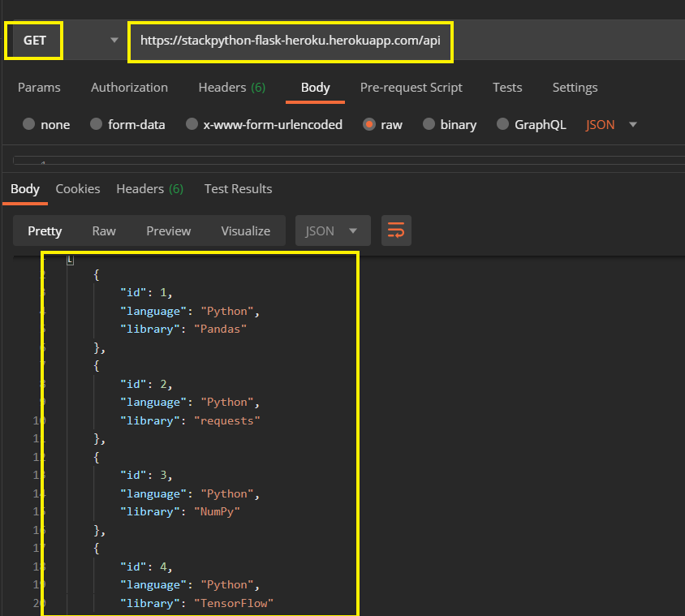View the response Headers (6) tab
This screenshot has height=616, width=685.
(x=150, y=189)
